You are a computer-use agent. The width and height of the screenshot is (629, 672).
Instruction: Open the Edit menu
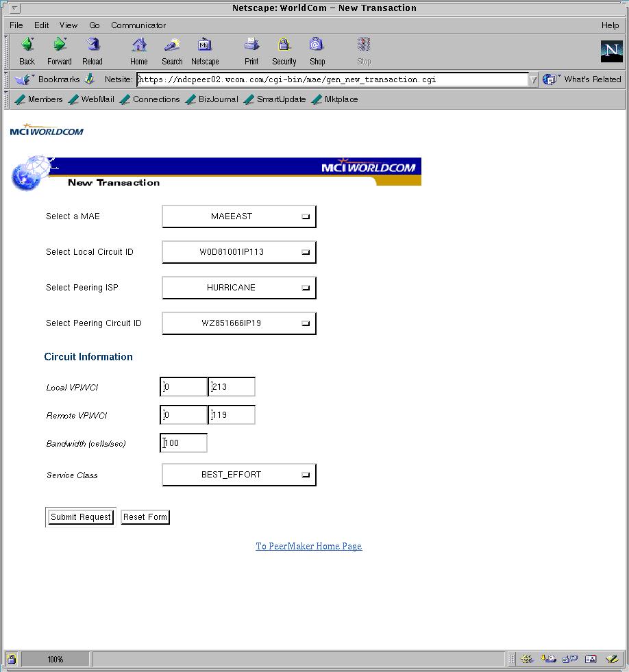pyautogui.click(x=42, y=25)
